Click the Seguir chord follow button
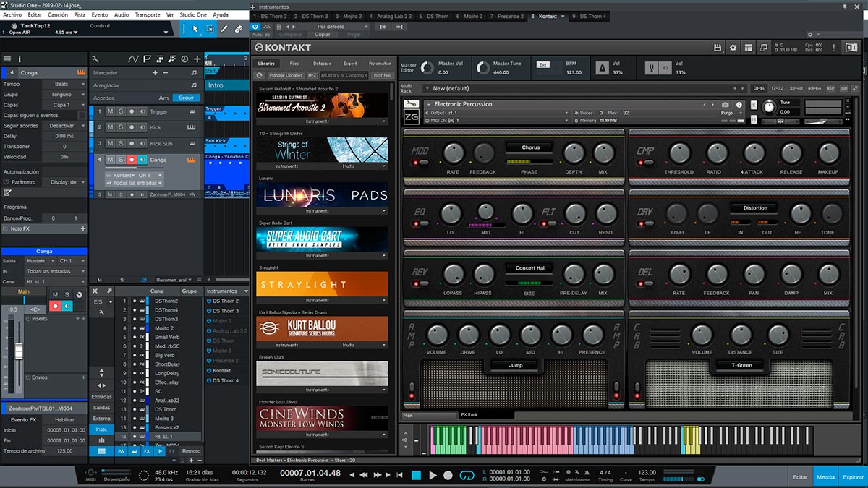The width and height of the screenshot is (868, 488). coord(187,98)
